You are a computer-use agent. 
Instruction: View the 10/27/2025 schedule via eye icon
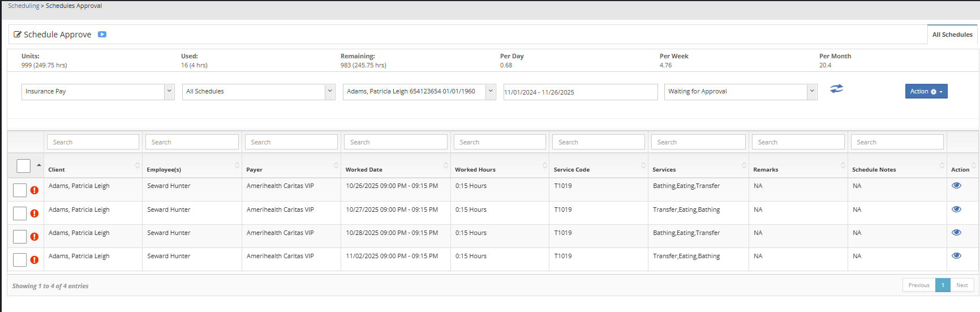coord(956,210)
